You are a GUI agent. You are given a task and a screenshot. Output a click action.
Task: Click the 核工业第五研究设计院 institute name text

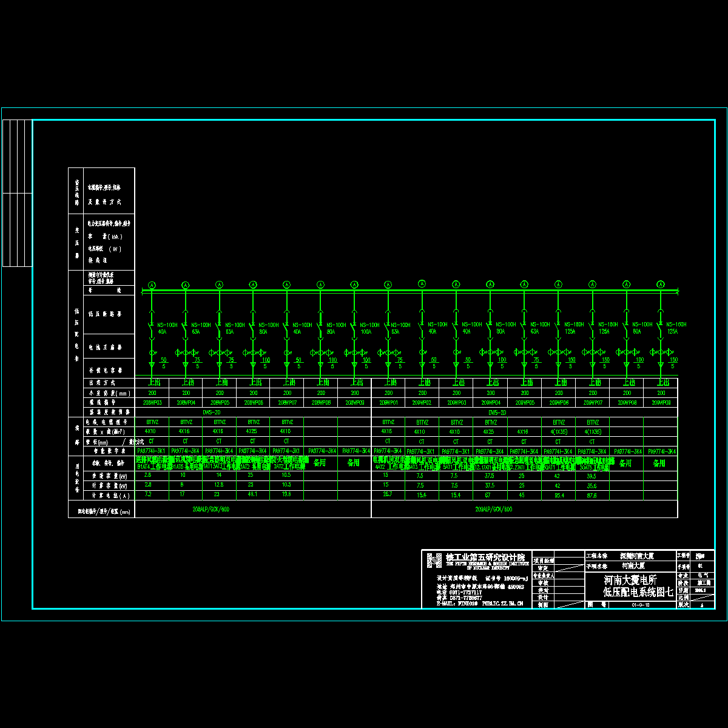485,557
